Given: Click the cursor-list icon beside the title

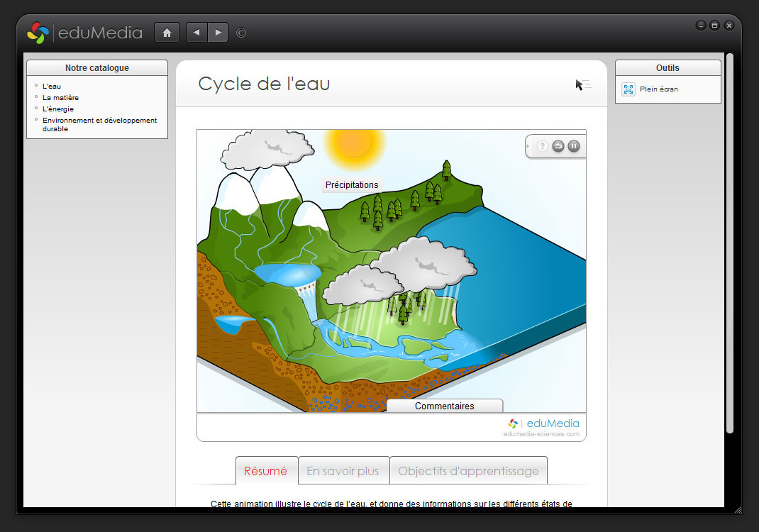Looking at the screenshot, I should pyautogui.click(x=583, y=85).
